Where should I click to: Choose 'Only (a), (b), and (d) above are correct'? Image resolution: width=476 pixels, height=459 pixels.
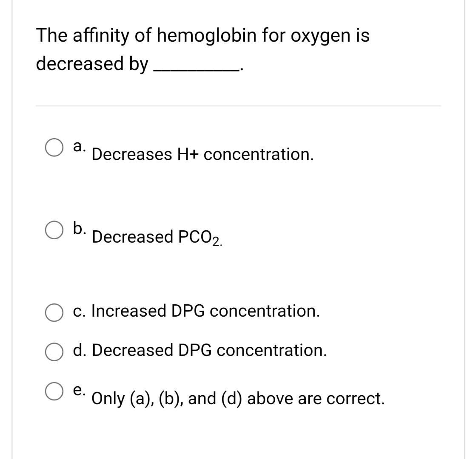(x=238, y=399)
